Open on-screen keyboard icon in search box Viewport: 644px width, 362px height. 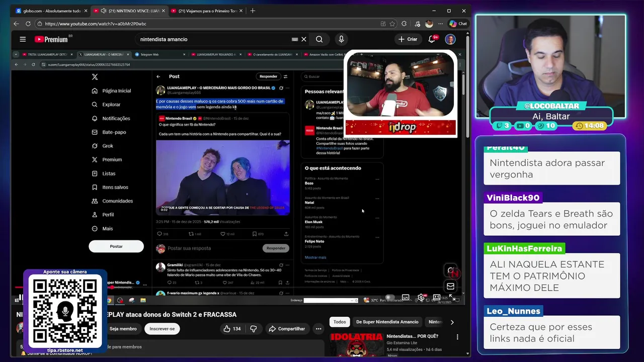coord(295,39)
